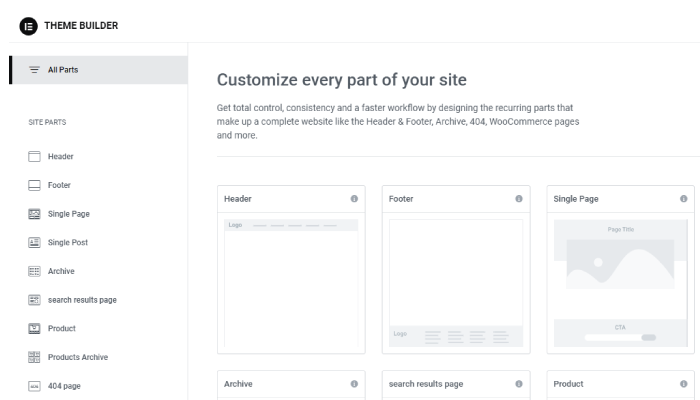This screenshot has width=700, height=400.
Task: Click the 404 page sidebar icon
Action: (x=34, y=386)
